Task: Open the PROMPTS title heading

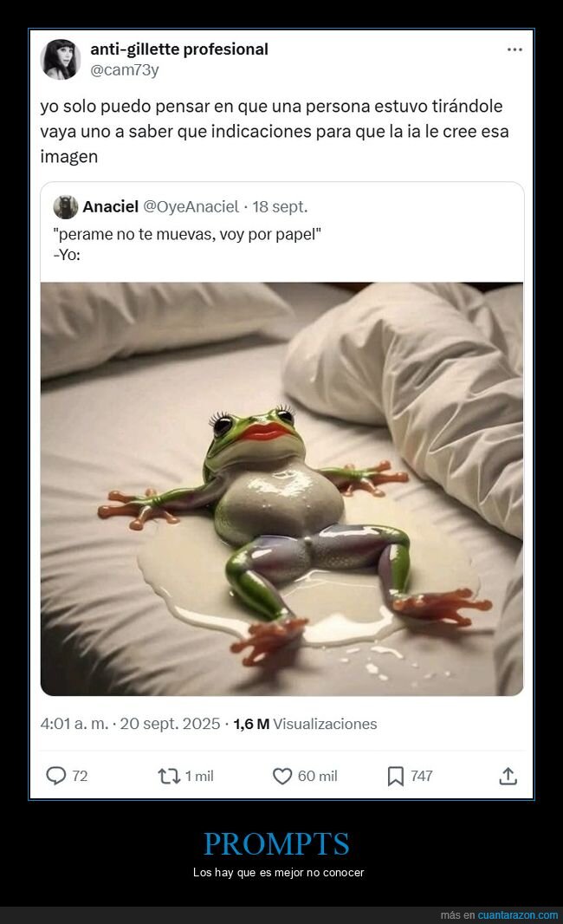Action: 277,843
